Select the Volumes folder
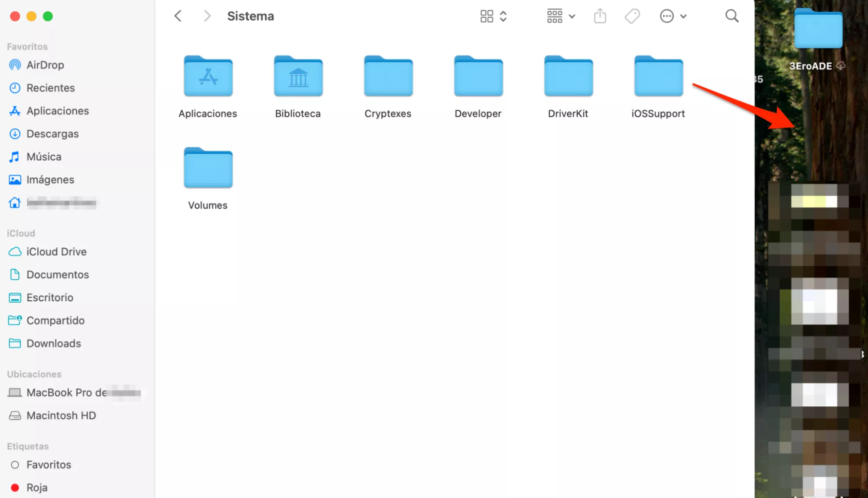Viewport: 868px width, 498px height. [x=208, y=169]
